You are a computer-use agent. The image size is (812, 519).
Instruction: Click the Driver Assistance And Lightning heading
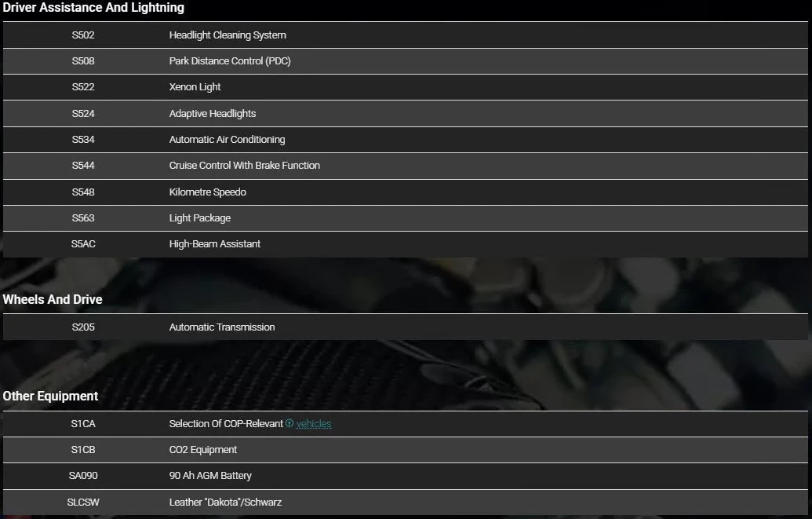[93, 8]
